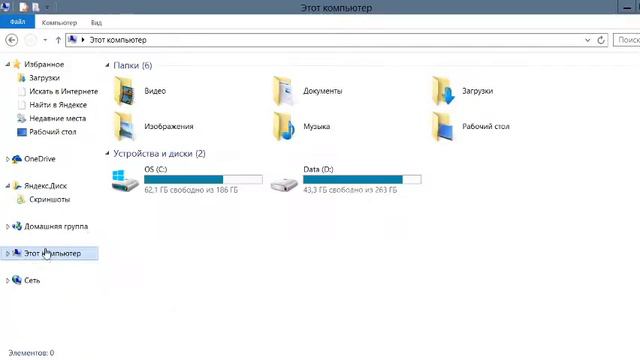This screenshot has height=360, width=640.
Task: Collapse the Устройства и диски (2) group
Action: pyautogui.click(x=107, y=153)
